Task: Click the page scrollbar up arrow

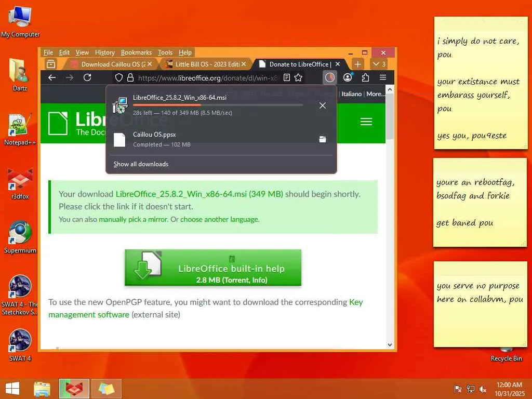Action: [x=390, y=89]
